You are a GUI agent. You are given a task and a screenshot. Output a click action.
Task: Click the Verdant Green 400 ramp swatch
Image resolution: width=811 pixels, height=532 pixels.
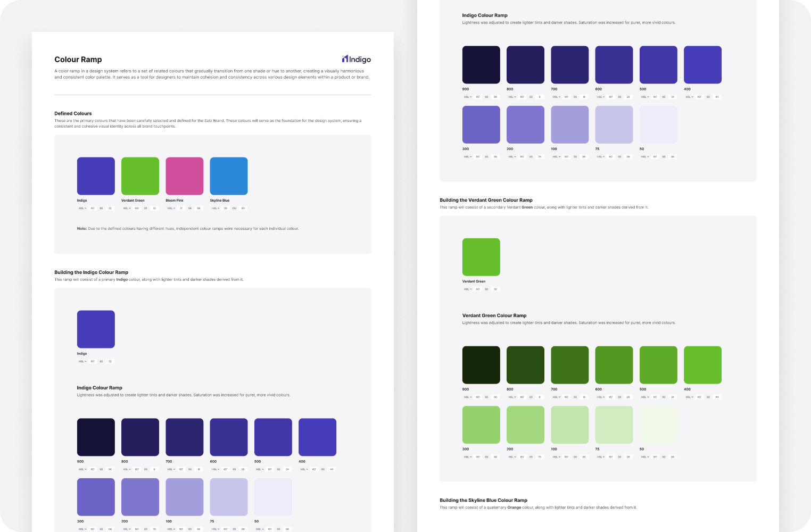702,365
